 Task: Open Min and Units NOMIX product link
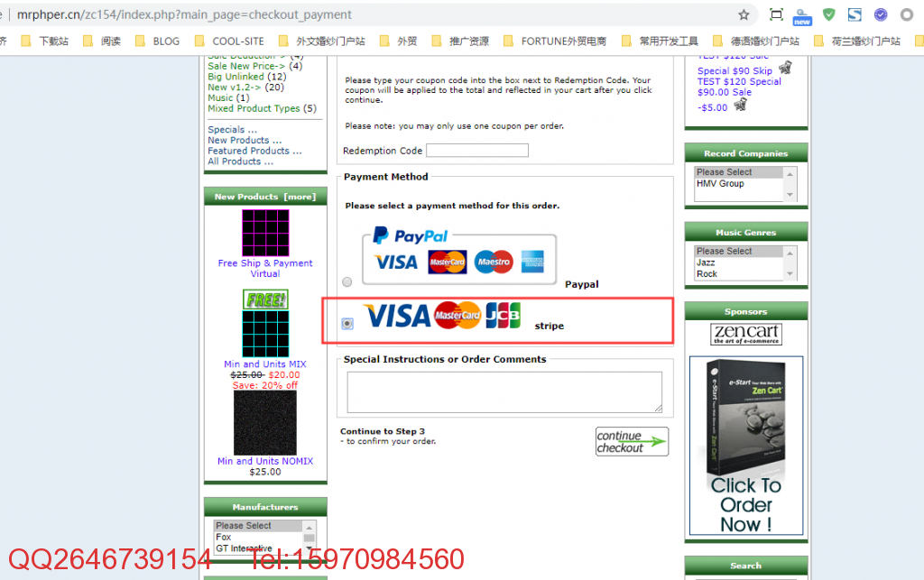coord(265,461)
